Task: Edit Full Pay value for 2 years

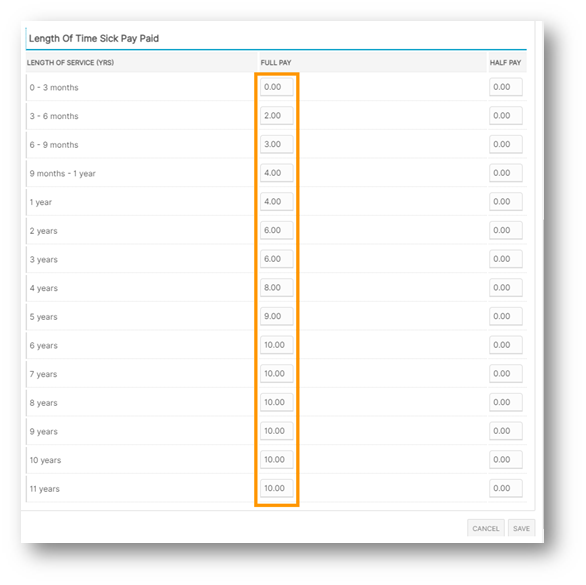Action: pyautogui.click(x=277, y=230)
